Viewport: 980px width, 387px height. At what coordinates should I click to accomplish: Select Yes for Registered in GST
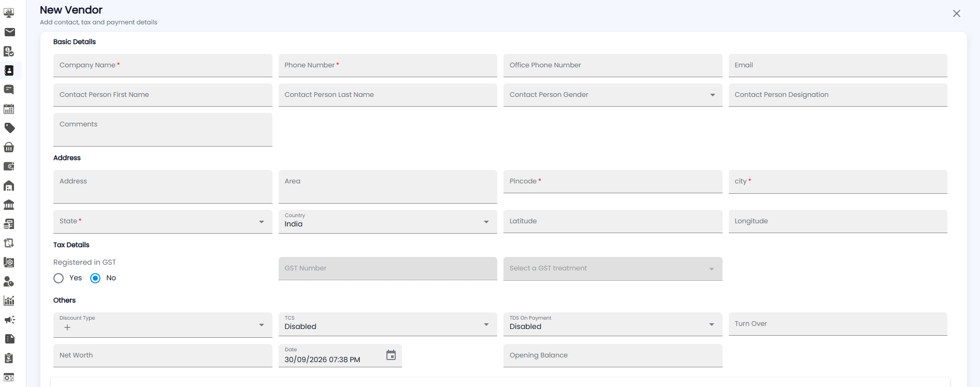[59, 278]
